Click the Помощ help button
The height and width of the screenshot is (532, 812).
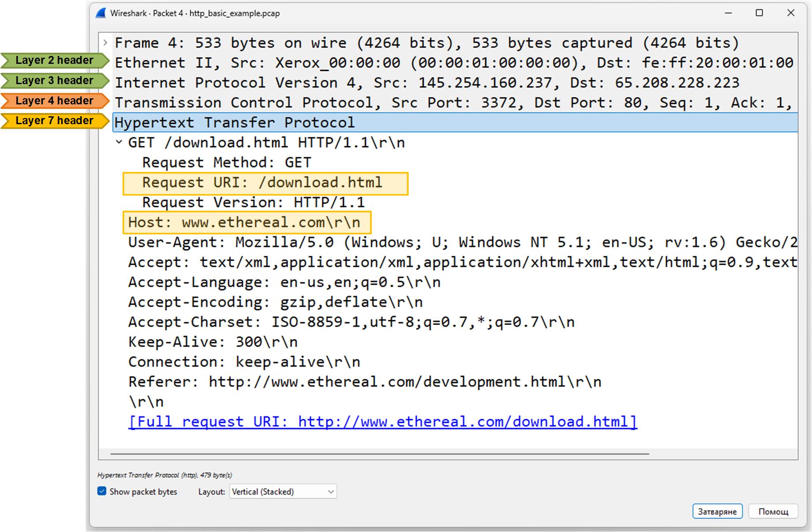(773, 511)
